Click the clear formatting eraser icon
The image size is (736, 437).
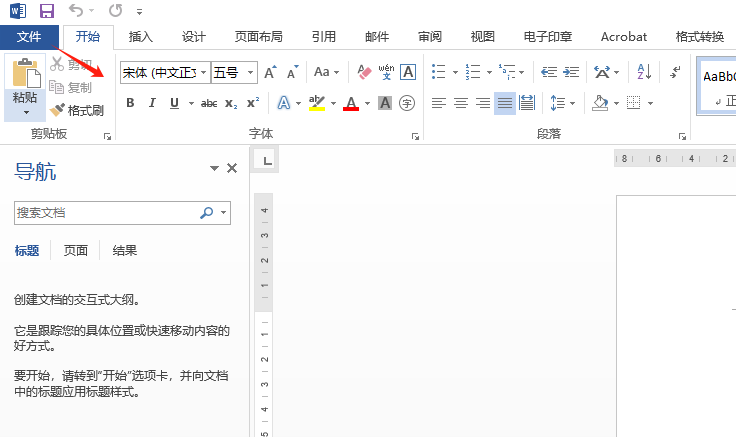tap(364, 72)
